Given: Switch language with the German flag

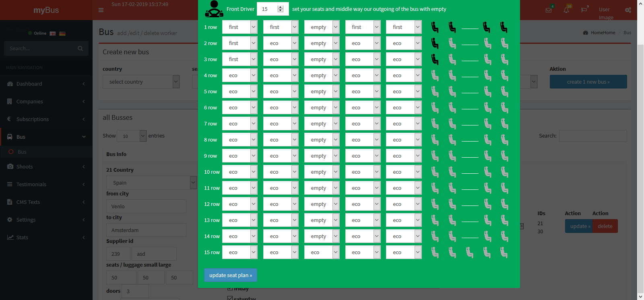Looking at the screenshot, I should tap(62, 33).
